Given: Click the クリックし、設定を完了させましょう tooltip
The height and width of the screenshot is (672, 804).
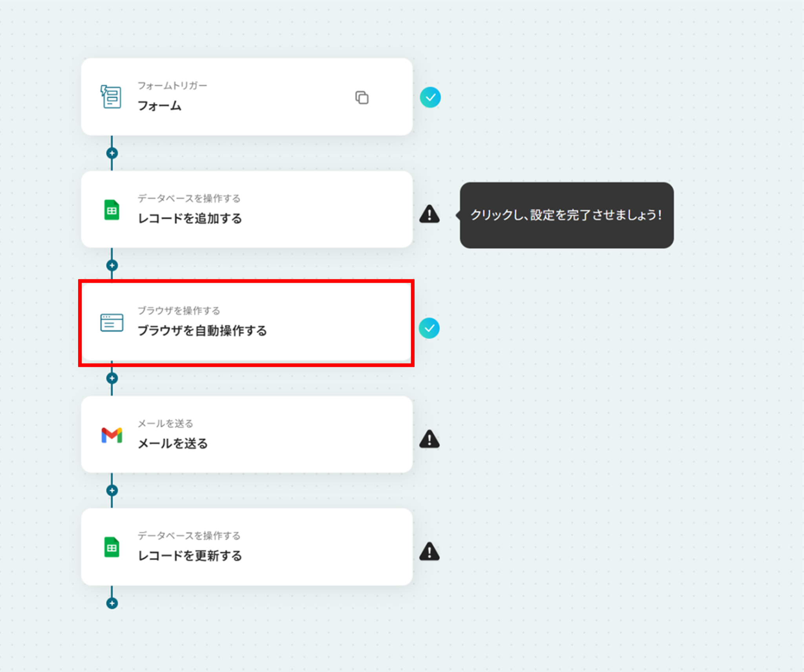Looking at the screenshot, I should tap(566, 215).
